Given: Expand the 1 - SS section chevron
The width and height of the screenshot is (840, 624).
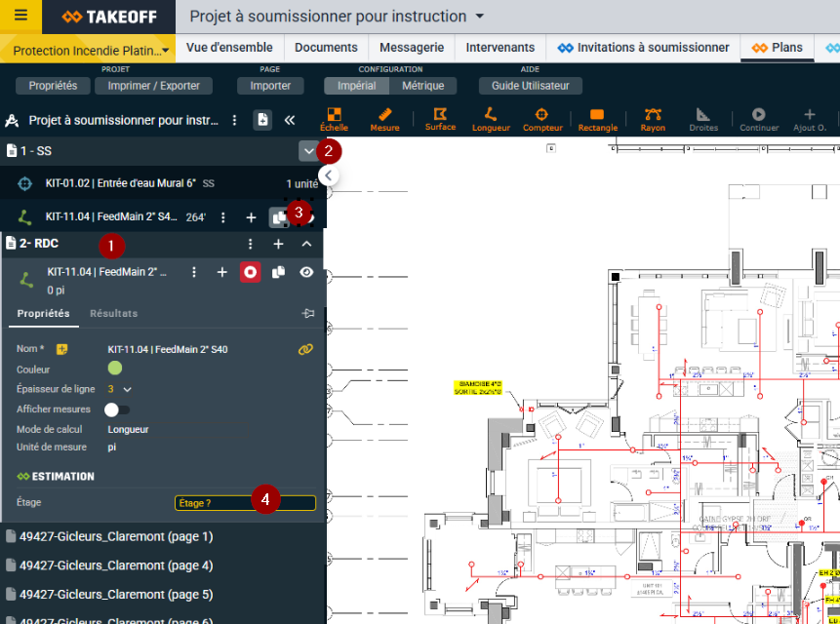Looking at the screenshot, I should coord(309,151).
